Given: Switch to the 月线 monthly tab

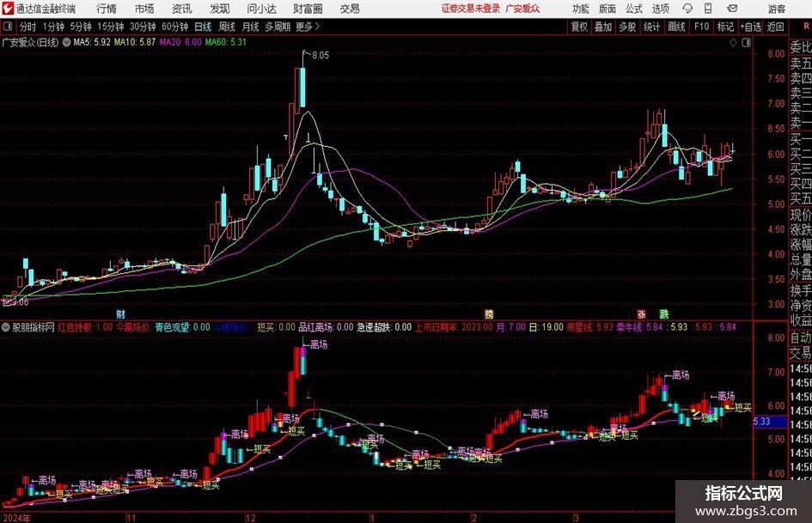Looking at the screenshot, I should point(250,27).
